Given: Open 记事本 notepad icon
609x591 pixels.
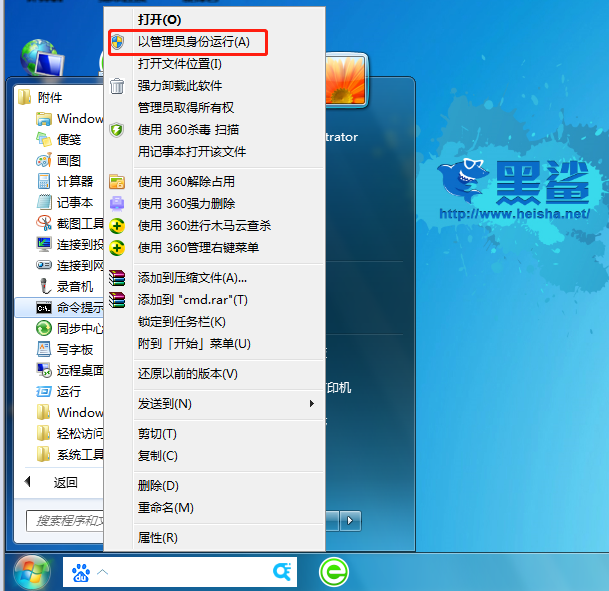Looking at the screenshot, I should coord(44,202).
